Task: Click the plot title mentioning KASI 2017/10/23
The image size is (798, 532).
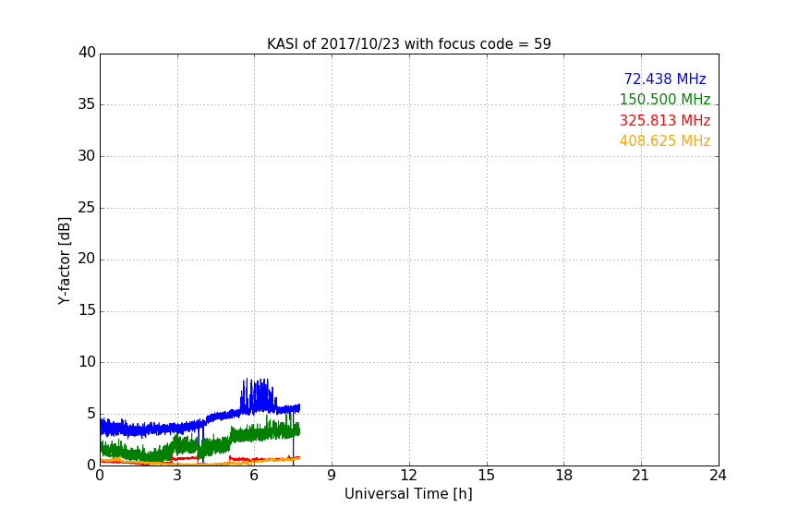Action: pos(408,44)
